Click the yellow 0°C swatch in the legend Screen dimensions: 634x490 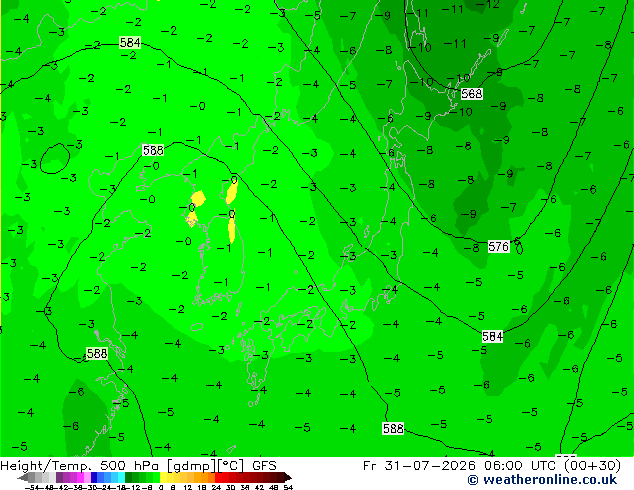tap(164, 478)
